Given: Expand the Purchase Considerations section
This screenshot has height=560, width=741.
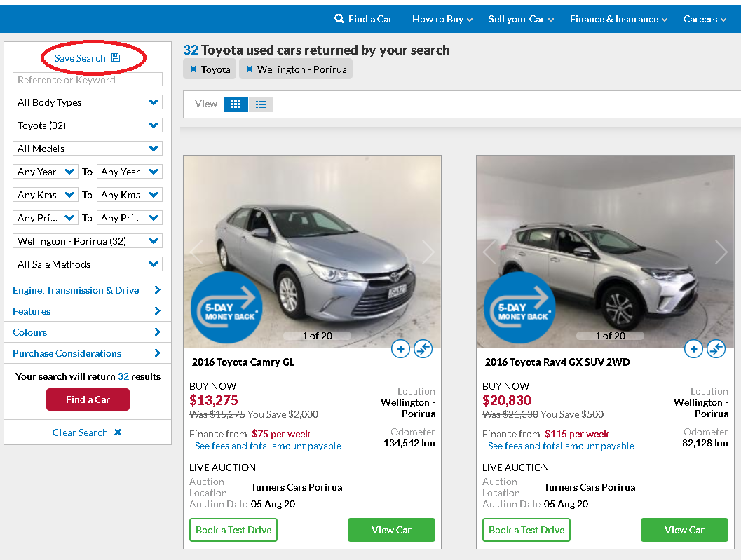Looking at the screenshot, I should coord(88,353).
